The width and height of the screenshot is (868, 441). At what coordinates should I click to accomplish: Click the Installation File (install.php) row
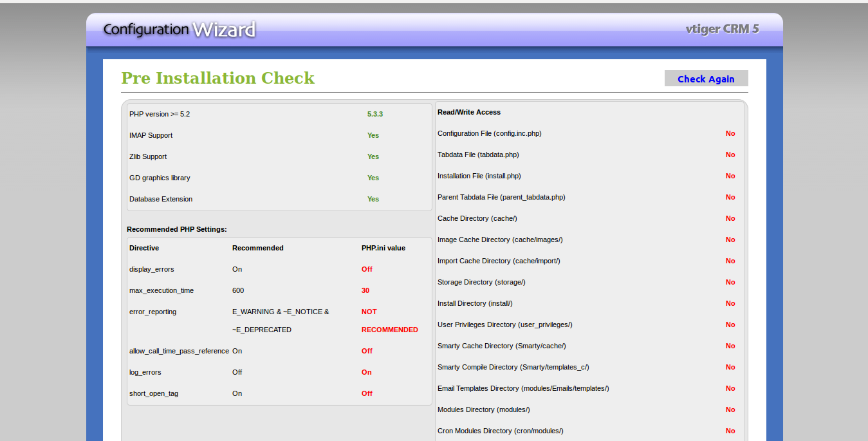(589, 176)
